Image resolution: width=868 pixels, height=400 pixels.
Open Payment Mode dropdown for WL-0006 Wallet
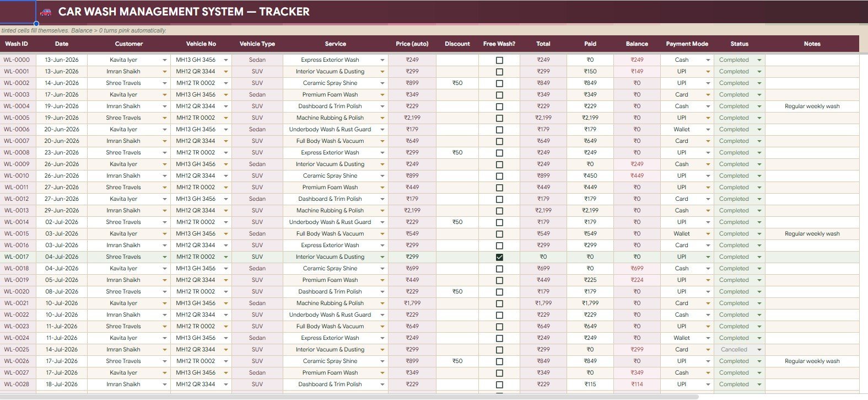pos(708,130)
